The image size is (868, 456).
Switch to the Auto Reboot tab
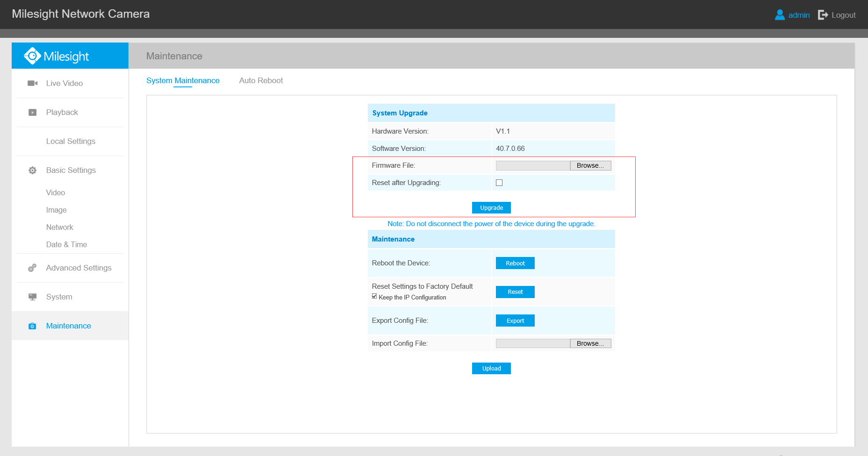(x=261, y=80)
